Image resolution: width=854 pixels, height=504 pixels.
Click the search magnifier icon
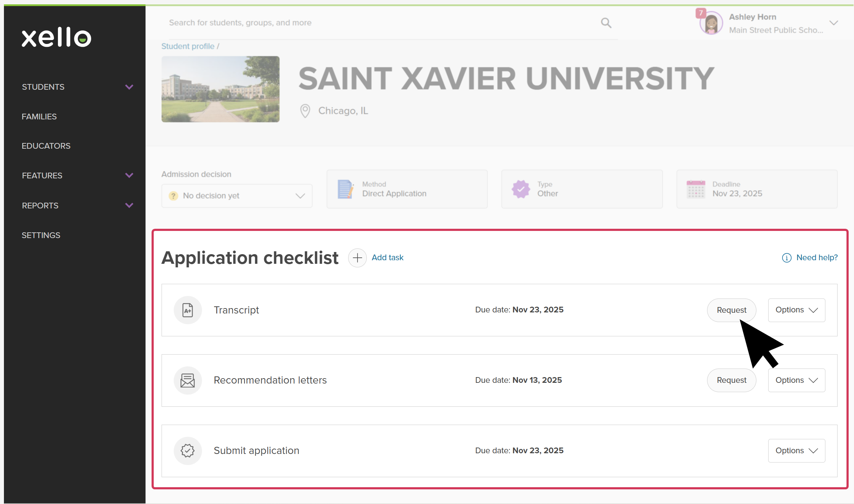pos(606,23)
